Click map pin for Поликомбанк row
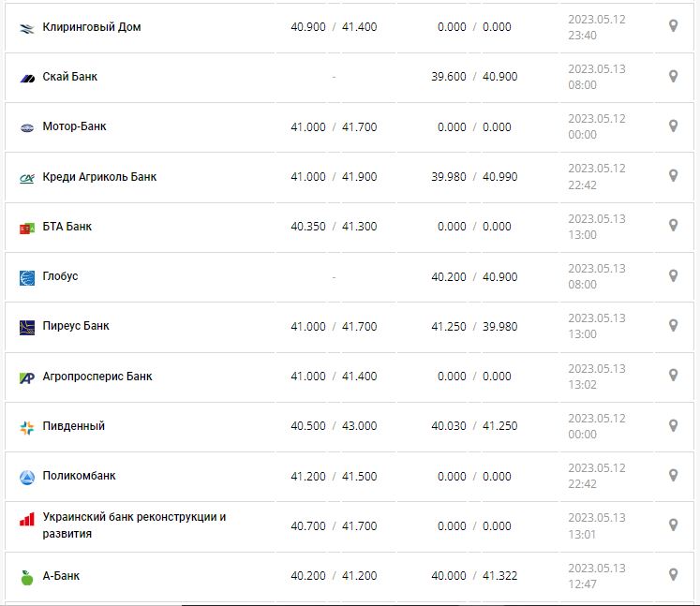 point(673,476)
